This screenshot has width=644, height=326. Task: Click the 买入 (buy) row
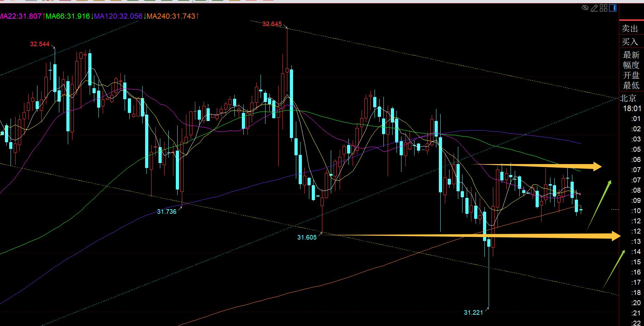pos(630,42)
